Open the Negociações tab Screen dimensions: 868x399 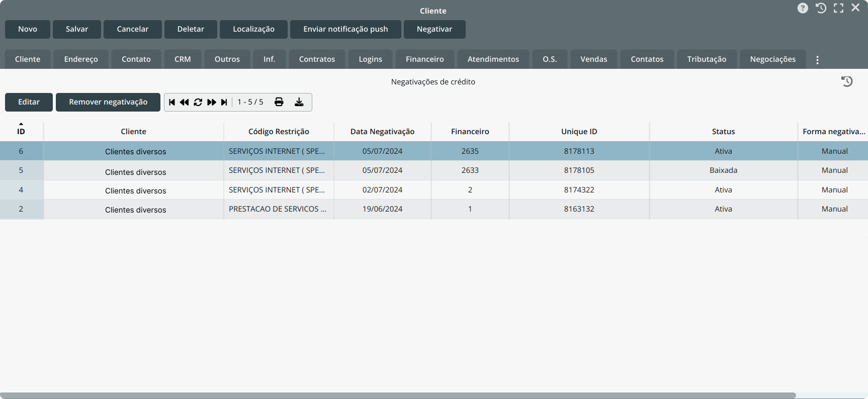[x=773, y=59]
